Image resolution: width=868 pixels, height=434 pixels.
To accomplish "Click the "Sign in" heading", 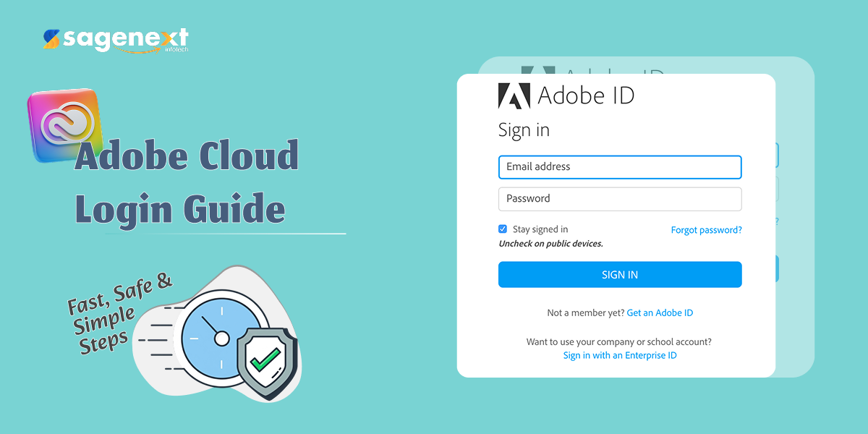I will coord(524,130).
